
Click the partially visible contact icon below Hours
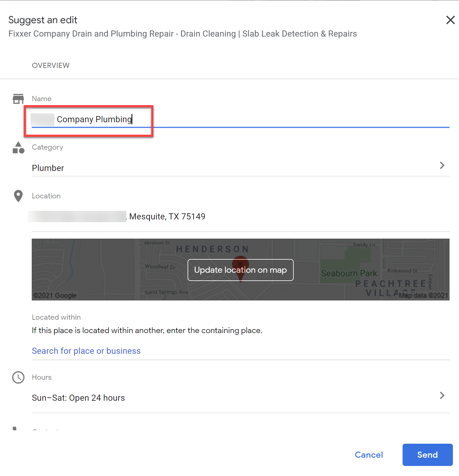pyautogui.click(x=14, y=430)
